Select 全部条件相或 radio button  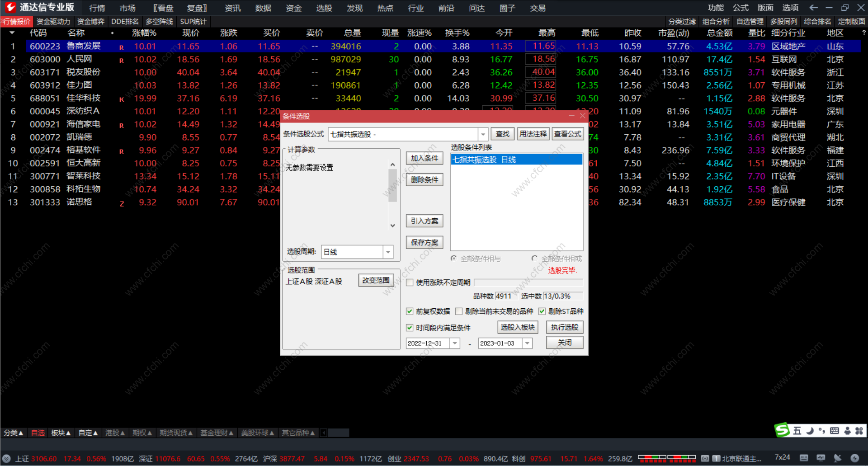pos(534,258)
